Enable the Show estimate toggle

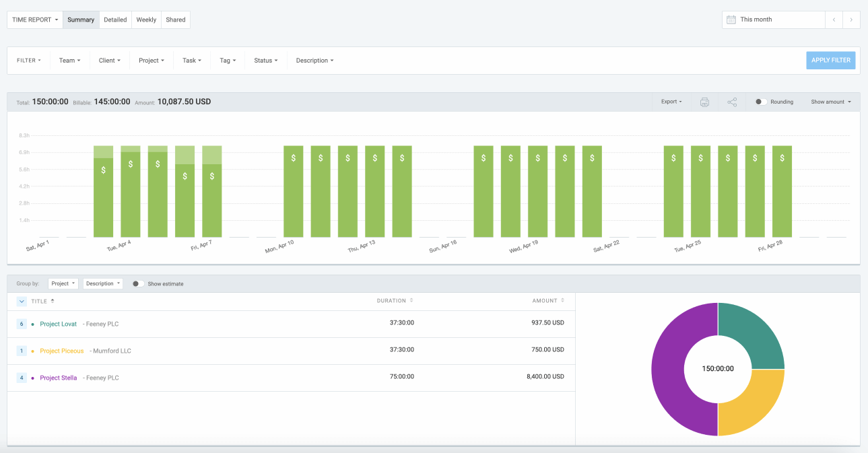click(138, 283)
